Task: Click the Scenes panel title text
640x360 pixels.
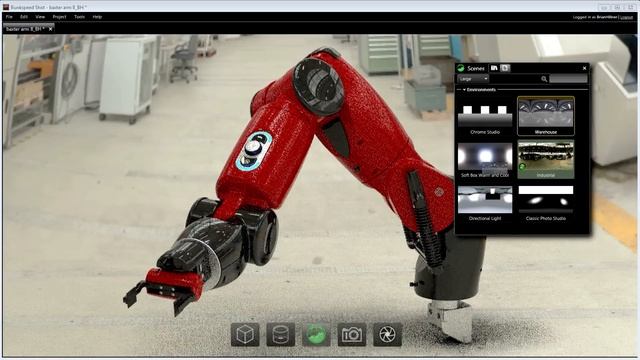Action: click(x=476, y=68)
